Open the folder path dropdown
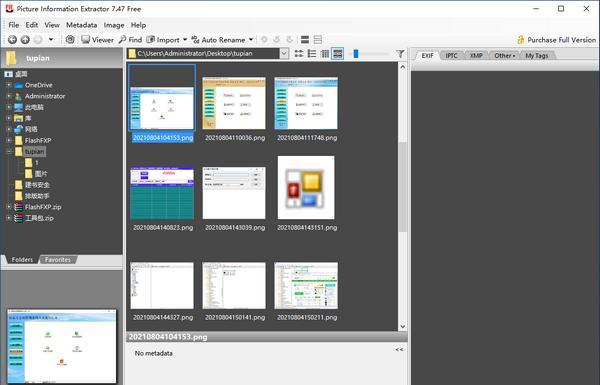Viewport: 600px width, 385px height. [x=284, y=54]
